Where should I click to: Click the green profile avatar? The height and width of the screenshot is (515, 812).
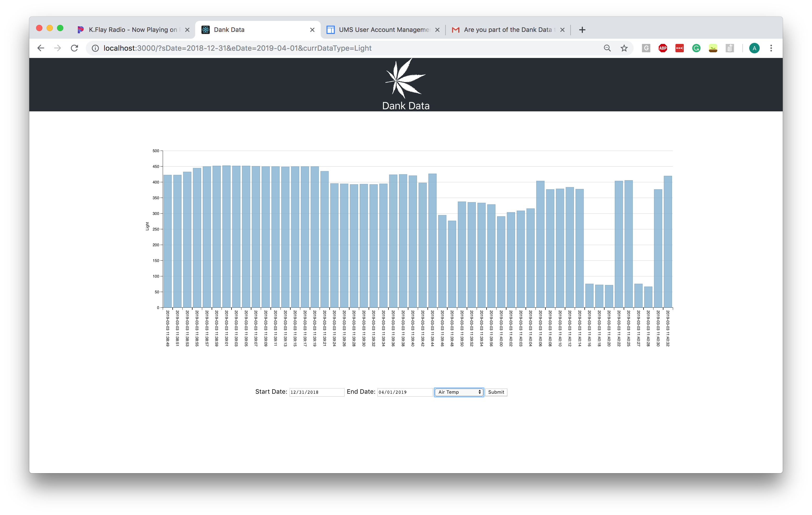[x=754, y=48]
